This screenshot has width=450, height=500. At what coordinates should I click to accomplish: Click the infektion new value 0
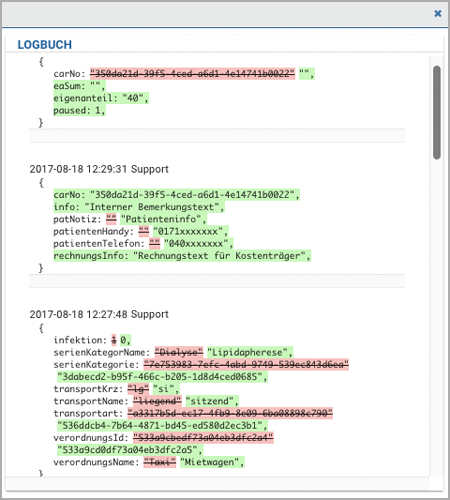click(125, 340)
